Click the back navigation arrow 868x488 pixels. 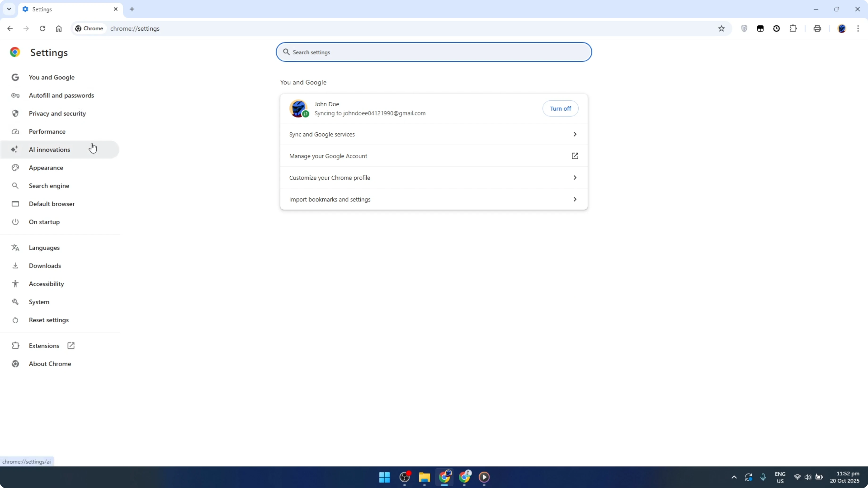click(10, 28)
